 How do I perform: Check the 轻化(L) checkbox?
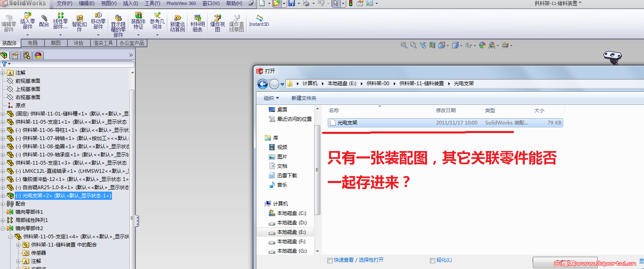(432, 260)
